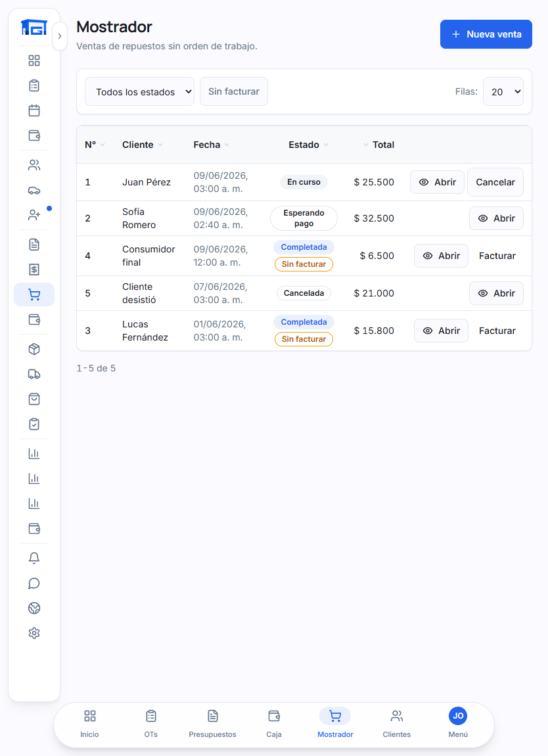Image resolution: width=548 pixels, height=756 pixels.
Task: Click the garage logo at sidebar top
Action: pos(34,28)
